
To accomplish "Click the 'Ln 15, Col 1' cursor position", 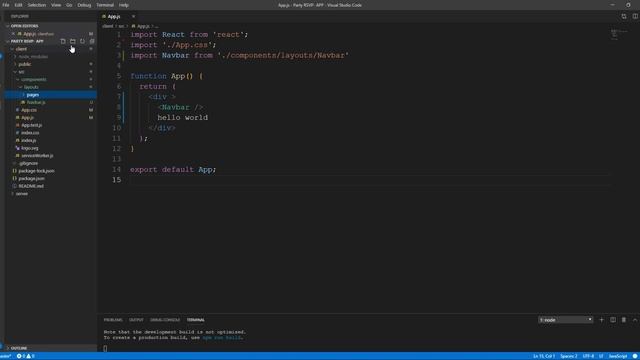I will tap(544, 356).
